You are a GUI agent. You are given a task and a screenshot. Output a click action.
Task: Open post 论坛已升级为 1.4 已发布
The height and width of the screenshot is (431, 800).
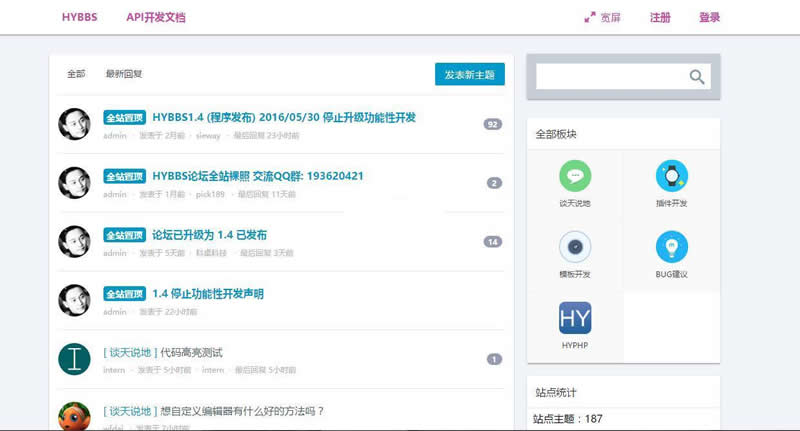209,235
